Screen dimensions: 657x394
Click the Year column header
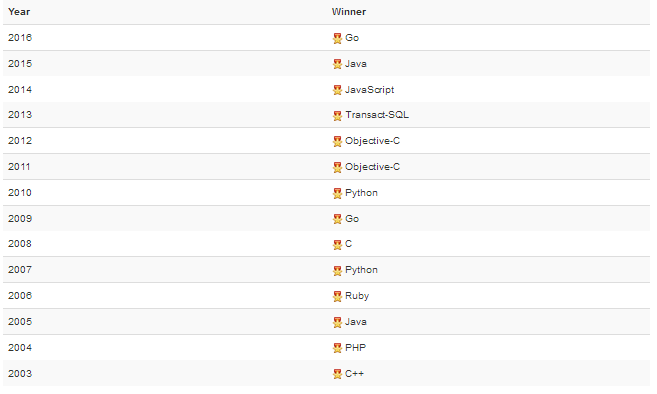(19, 12)
